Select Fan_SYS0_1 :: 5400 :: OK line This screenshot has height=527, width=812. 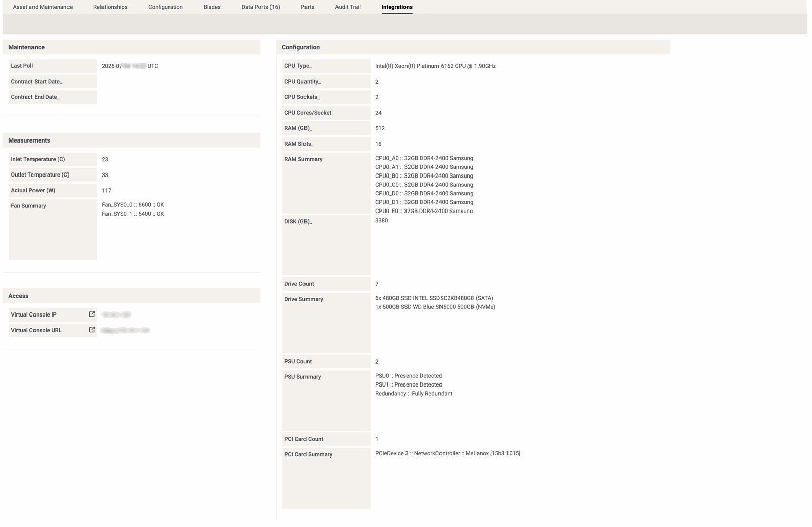pos(133,214)
